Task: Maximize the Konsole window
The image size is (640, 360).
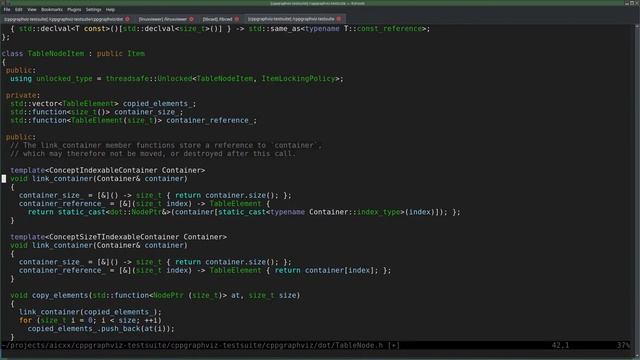Action: point(632,3)
